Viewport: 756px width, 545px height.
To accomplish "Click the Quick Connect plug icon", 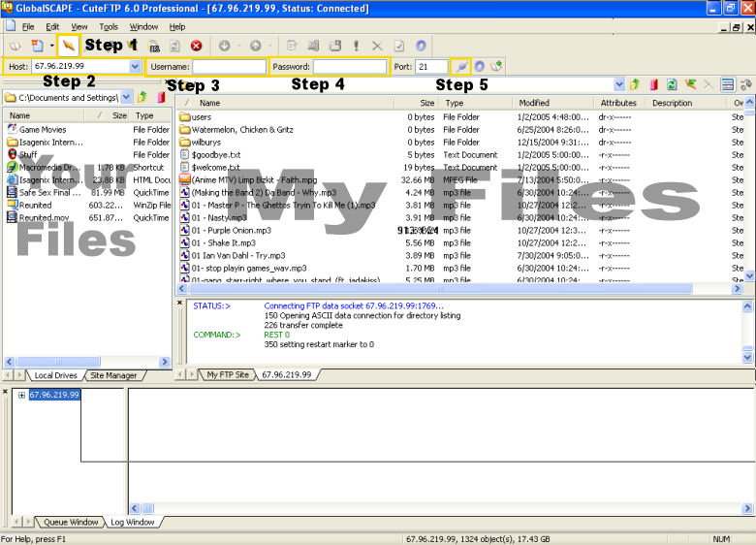I will click(461, 67).
